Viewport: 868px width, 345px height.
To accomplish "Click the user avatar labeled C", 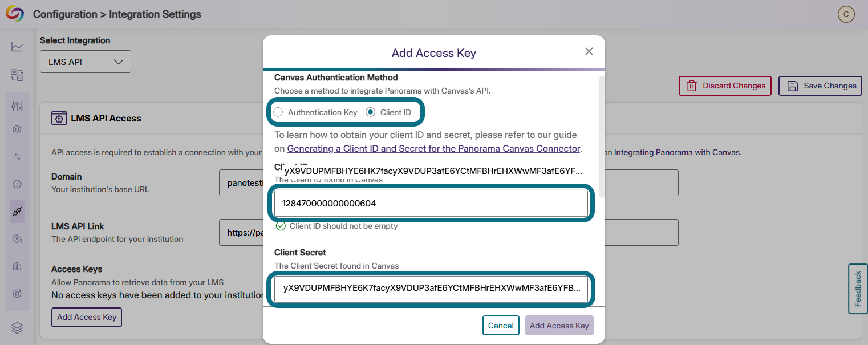I will coord(846,14).
